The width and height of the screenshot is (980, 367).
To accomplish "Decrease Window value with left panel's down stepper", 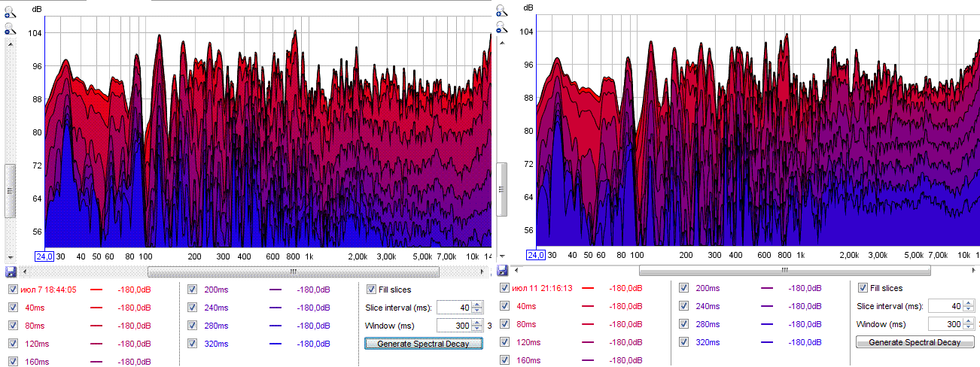I will click(477, 329).
